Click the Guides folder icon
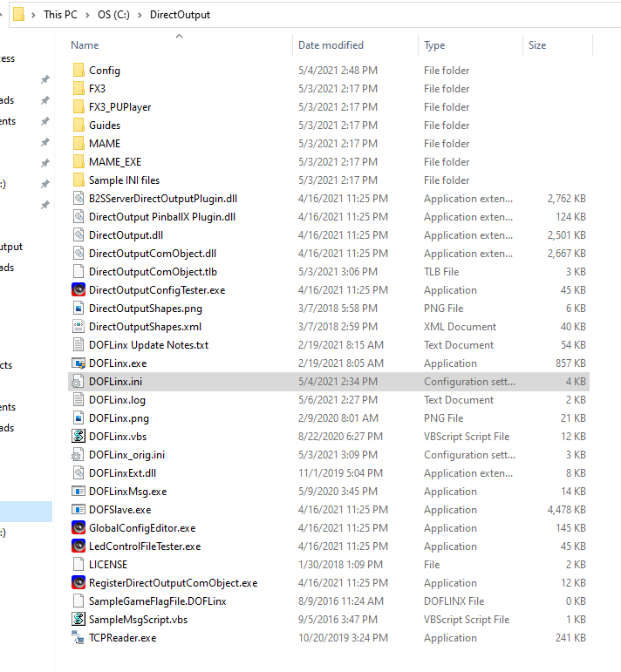 (x=78, y=126)
